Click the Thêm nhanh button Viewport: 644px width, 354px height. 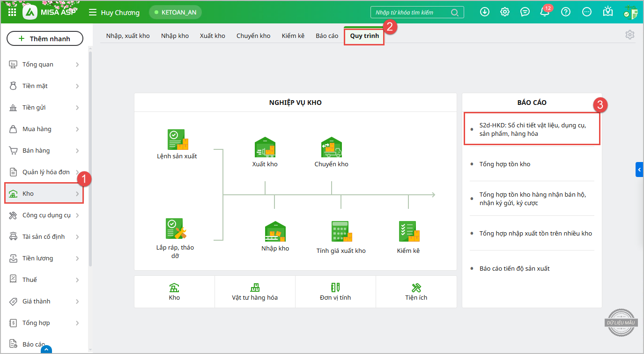(44, 39)
